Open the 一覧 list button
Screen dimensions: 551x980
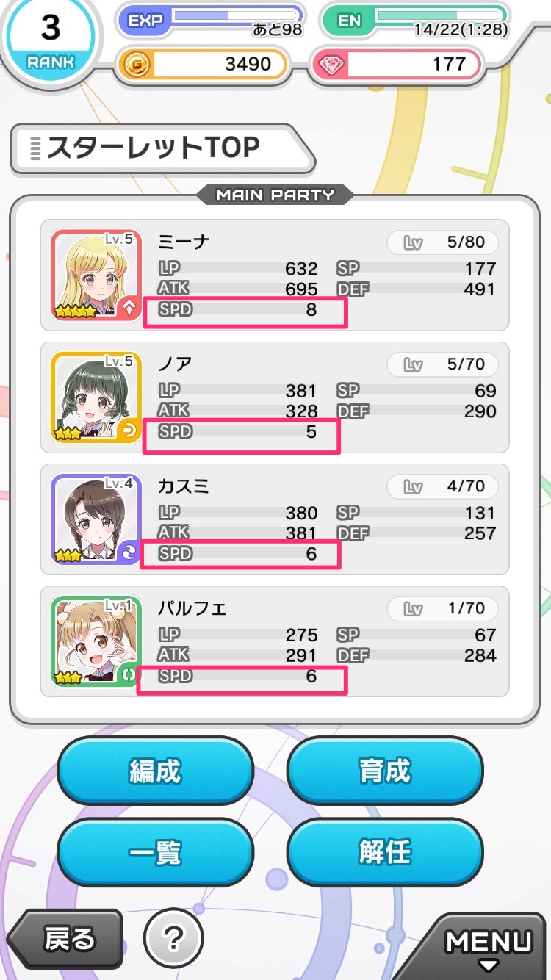(155, 853)
